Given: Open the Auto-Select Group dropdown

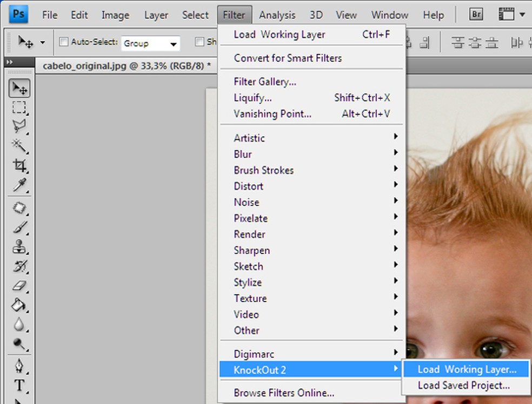Looking at the screenshot, I should (x=150, y=43).
